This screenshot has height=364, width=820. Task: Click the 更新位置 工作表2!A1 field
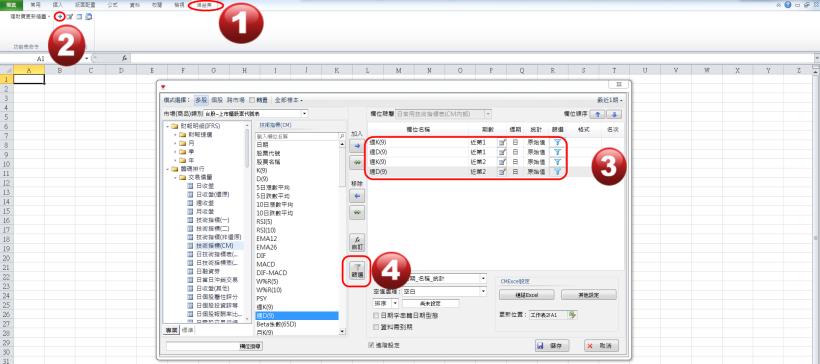tap(547, 315)
